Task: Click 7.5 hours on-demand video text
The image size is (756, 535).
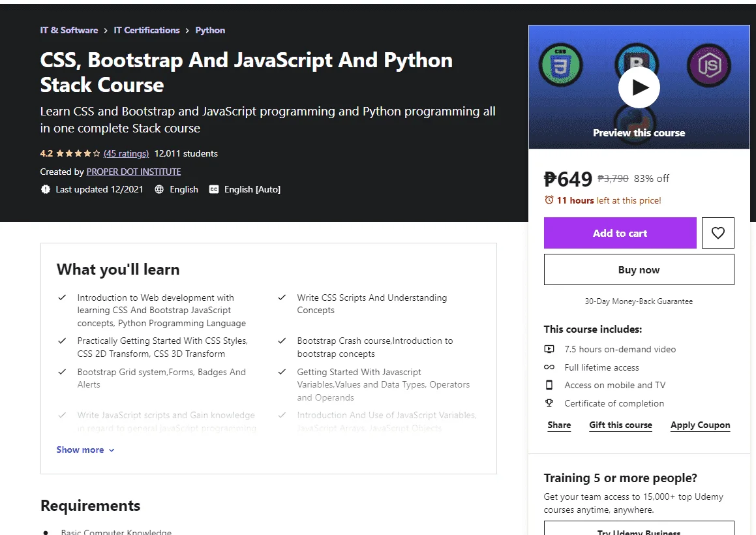Action: (620, 349)
